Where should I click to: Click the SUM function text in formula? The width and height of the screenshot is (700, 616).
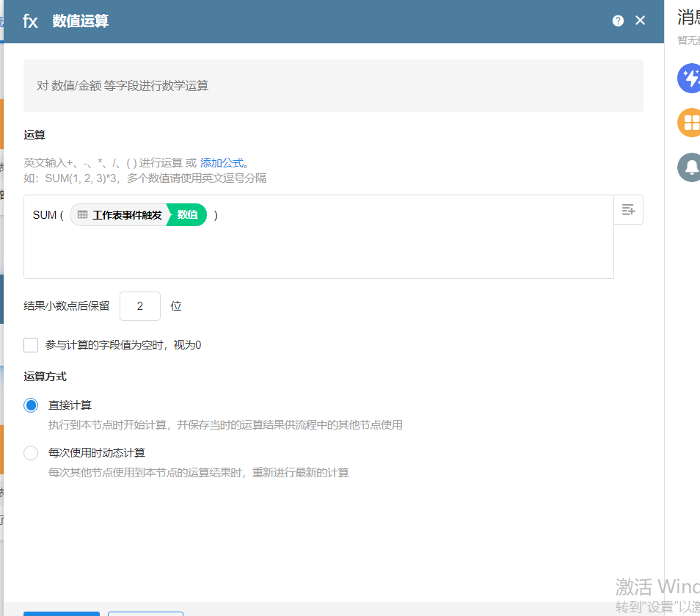coord(44,215)
